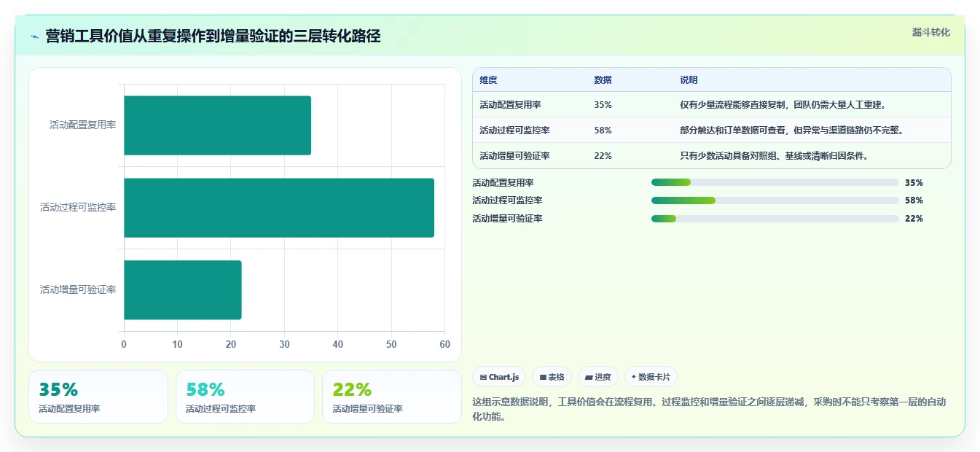This screenshot has height=452, width=980.
Task: Click the description 部分触达和订单数据可查看
Action: [791, 130]
